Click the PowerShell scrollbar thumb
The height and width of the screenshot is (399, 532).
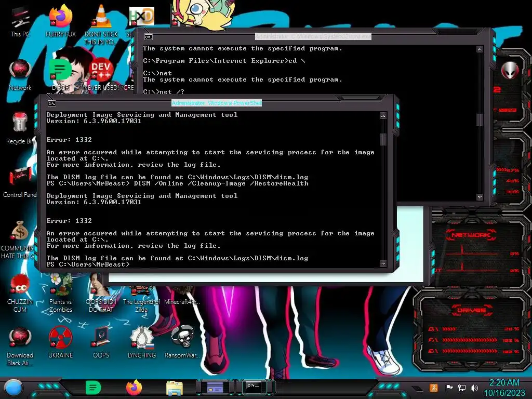[x=383, y=139]
